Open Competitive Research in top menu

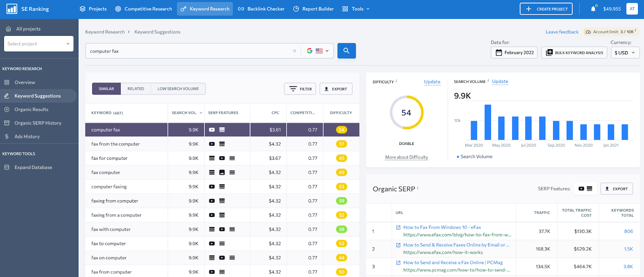point(144,9)
